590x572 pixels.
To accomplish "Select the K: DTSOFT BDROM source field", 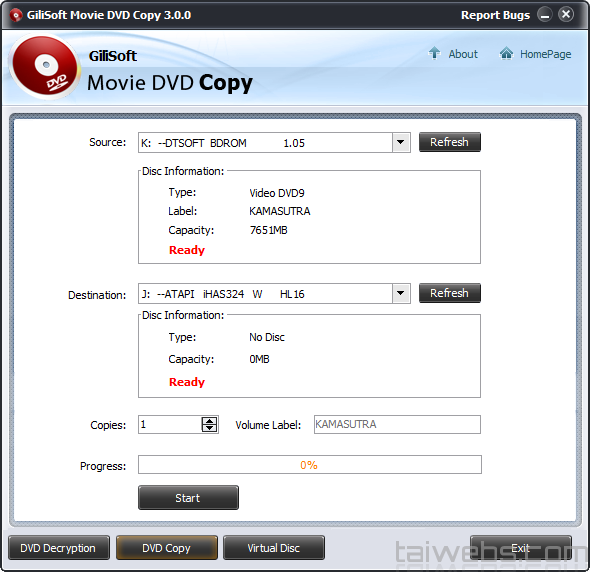I will pos(265,143).
